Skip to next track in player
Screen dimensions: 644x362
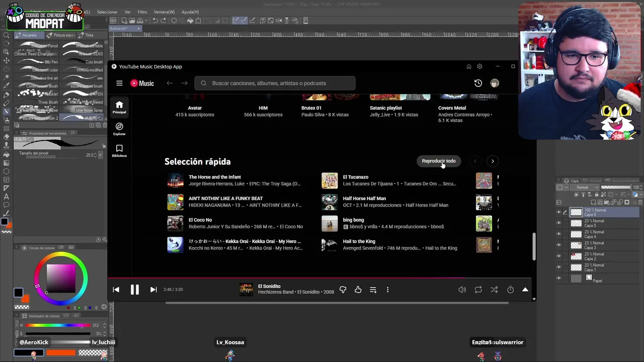pos(153,290)
